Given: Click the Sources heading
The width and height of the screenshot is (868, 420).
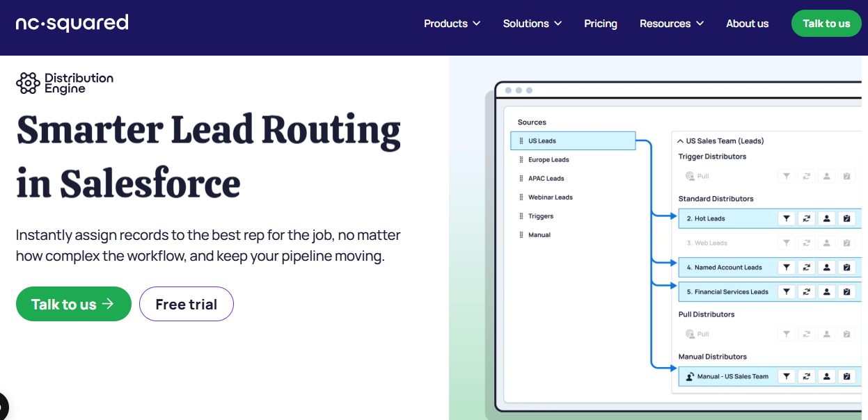Looking at the screenshot, I should 532,122.
